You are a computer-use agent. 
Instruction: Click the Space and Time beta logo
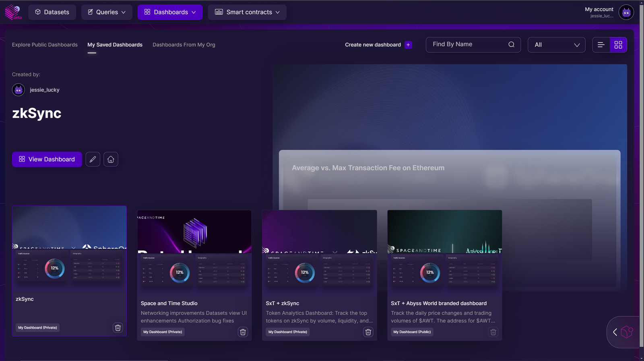tap(13, 12)
